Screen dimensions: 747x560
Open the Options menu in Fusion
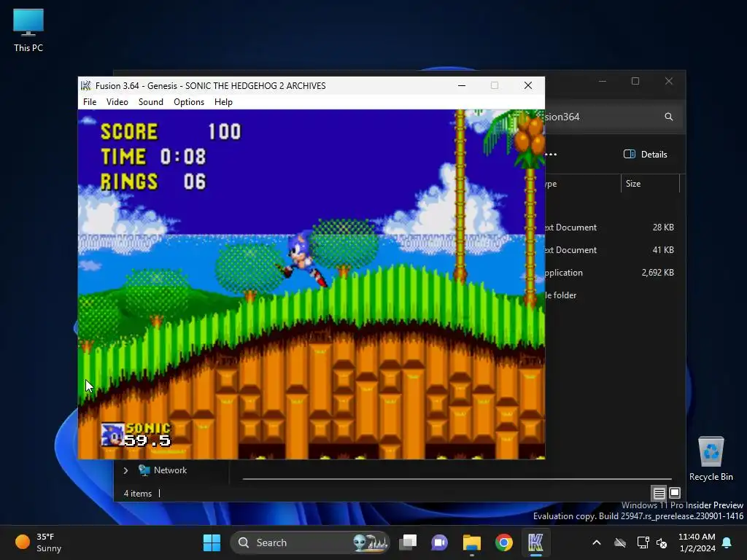pos(189,102)
